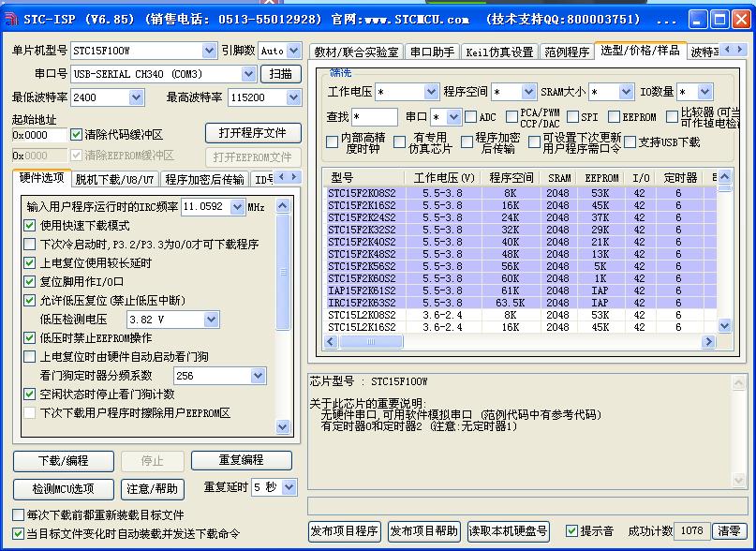Click 发布项目程序 button
This screenshot has height=551, width=756.
344,531
